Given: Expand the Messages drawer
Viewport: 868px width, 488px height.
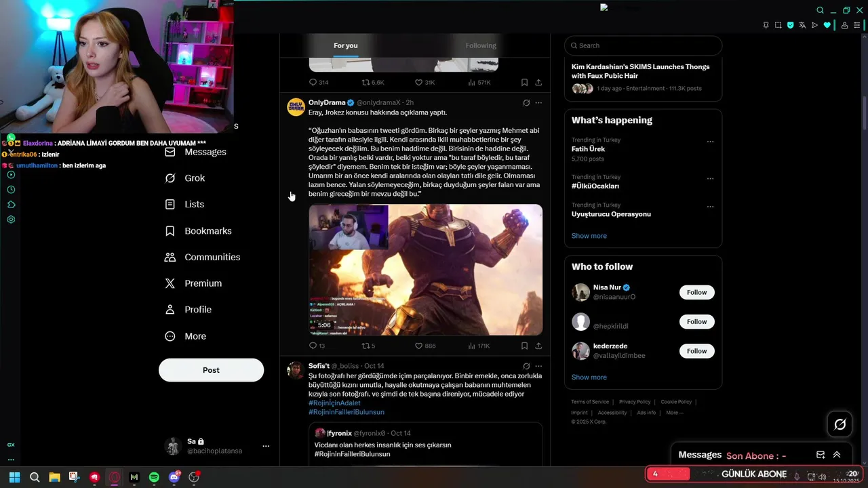Looking at the screenshot, I should click(837, 455).
